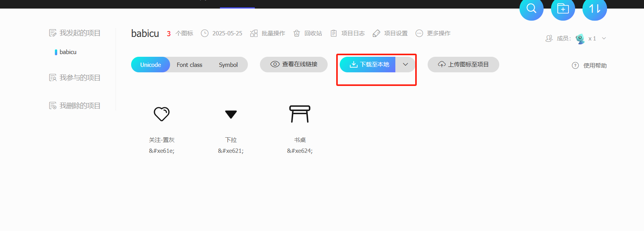Viewport: 644px width, 231px height.
Task: Open 更多操作 more actions menu
Action: pyautogui.click(x=433, y=33)
